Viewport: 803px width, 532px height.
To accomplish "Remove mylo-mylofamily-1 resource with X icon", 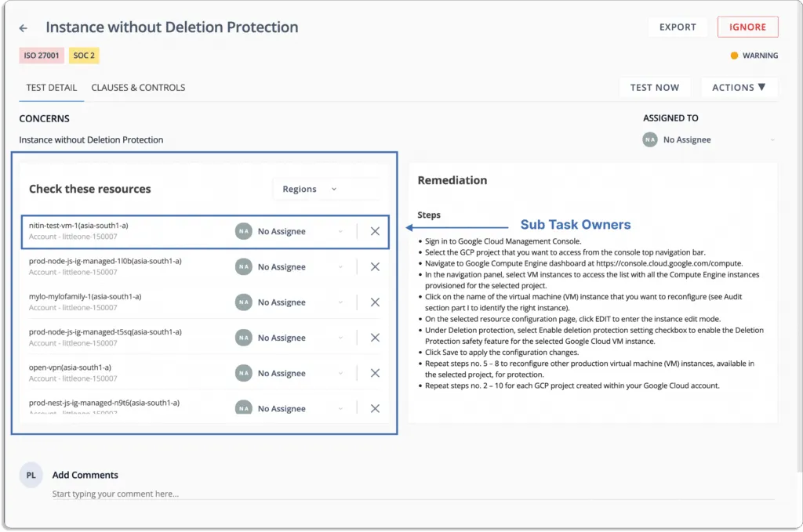I will [375, 302].
